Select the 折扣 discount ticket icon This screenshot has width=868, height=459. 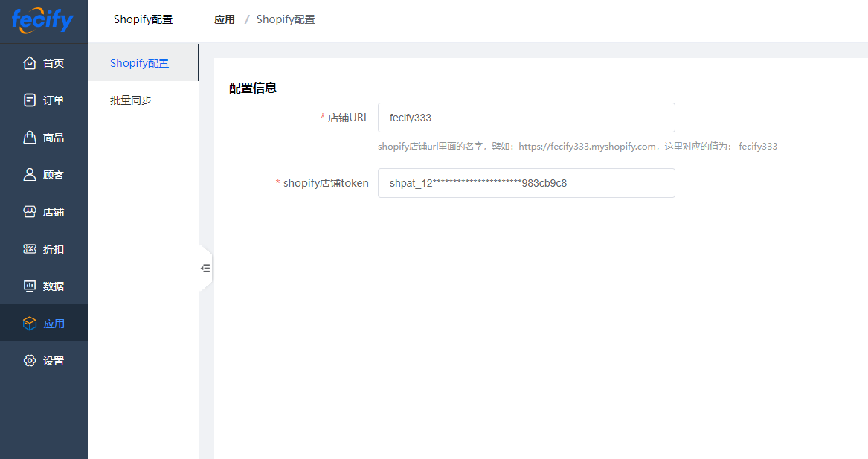(x=30, y=249)
